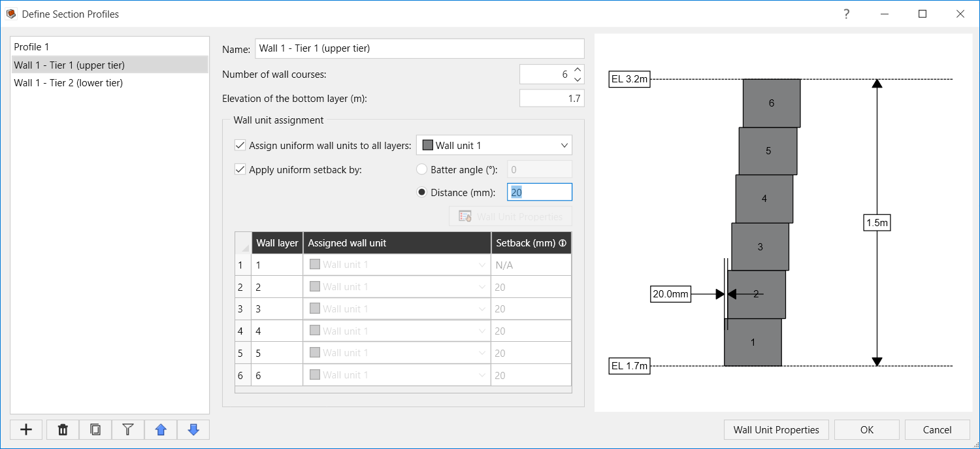Decrease number of wall courses with down arrow
Screen dimensions: 980x449
[577, 80]
